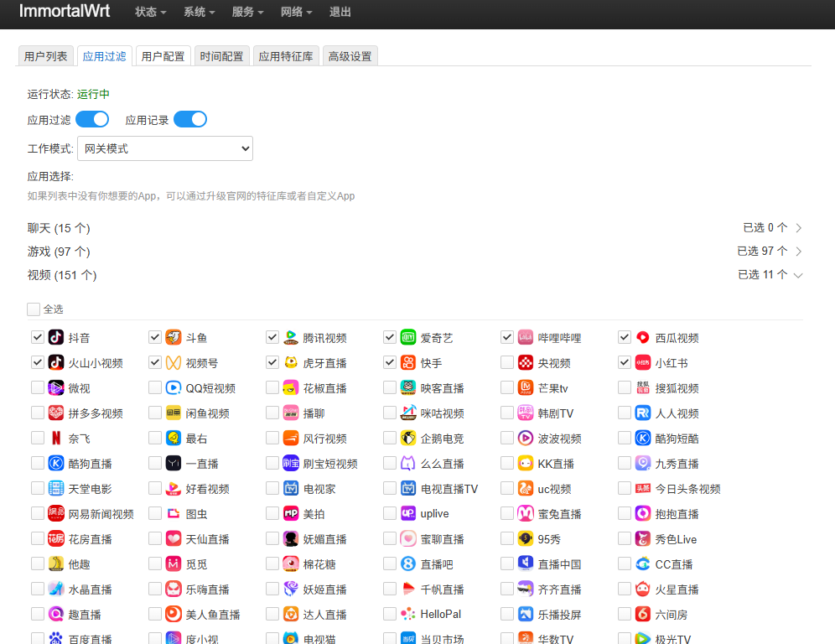The width and height of the screenshot is (835, 644).
Task: Click the 视频号 icon
Action: click(x=174, y=363)
